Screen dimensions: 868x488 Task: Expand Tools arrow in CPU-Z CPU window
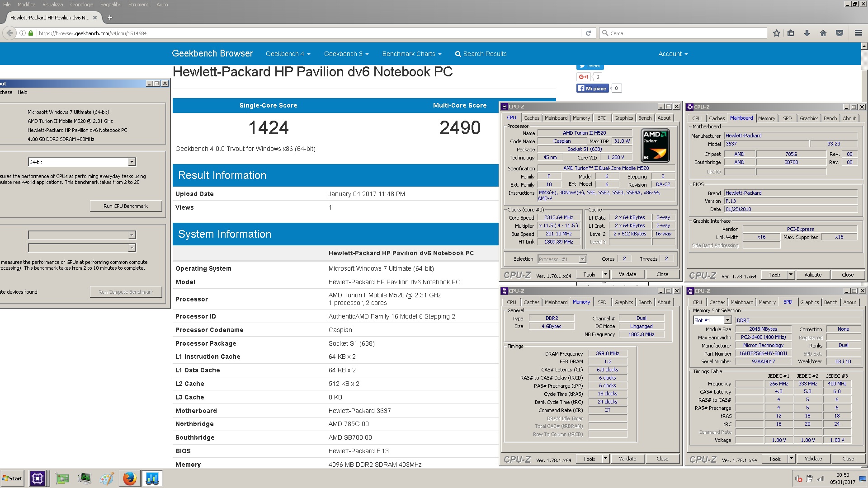pyautogui.click(x=605, y=274)
